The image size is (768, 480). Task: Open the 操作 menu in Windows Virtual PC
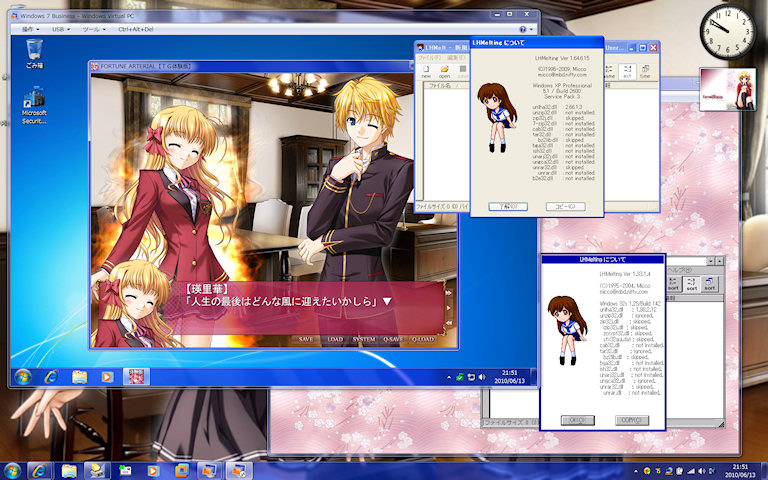click(x=31, y=29)
